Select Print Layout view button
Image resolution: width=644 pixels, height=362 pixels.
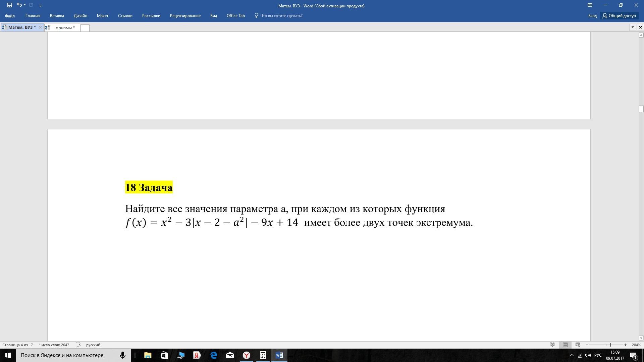click(565, 345)
